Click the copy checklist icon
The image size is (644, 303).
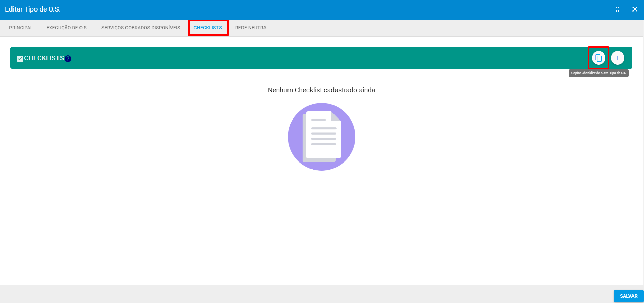click(598, 58)
